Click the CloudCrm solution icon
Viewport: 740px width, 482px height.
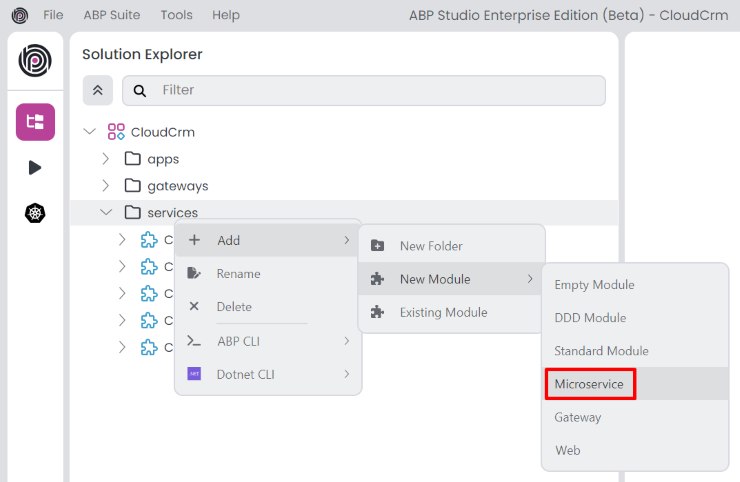(116, 132)
